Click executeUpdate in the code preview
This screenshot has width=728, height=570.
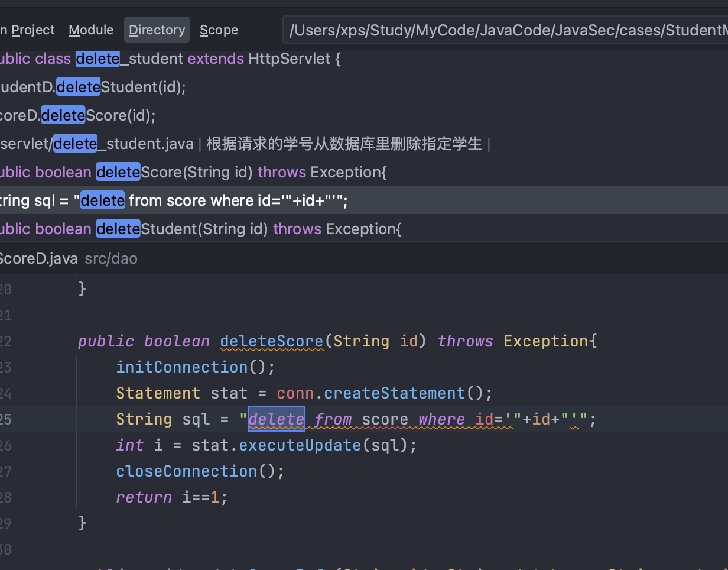pos(300,445)
